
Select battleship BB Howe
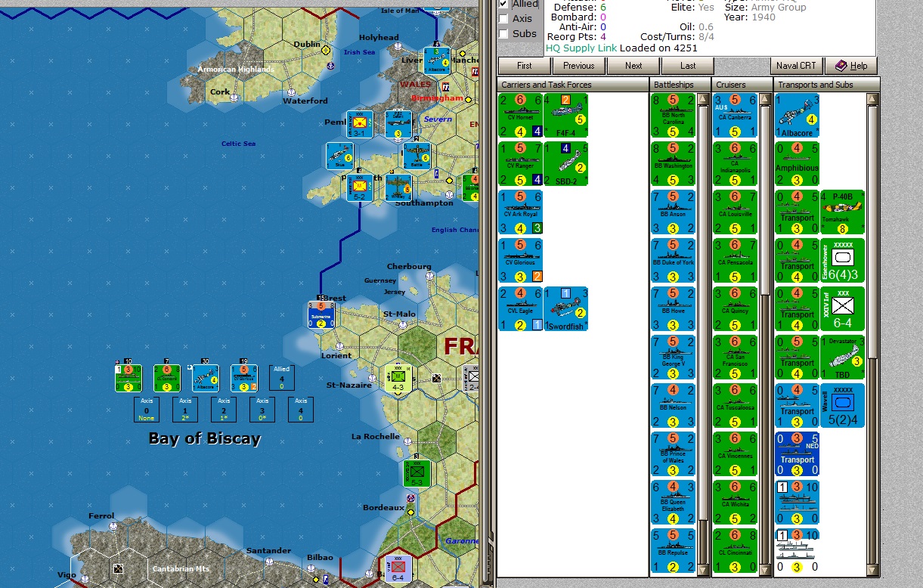(673, 309)
